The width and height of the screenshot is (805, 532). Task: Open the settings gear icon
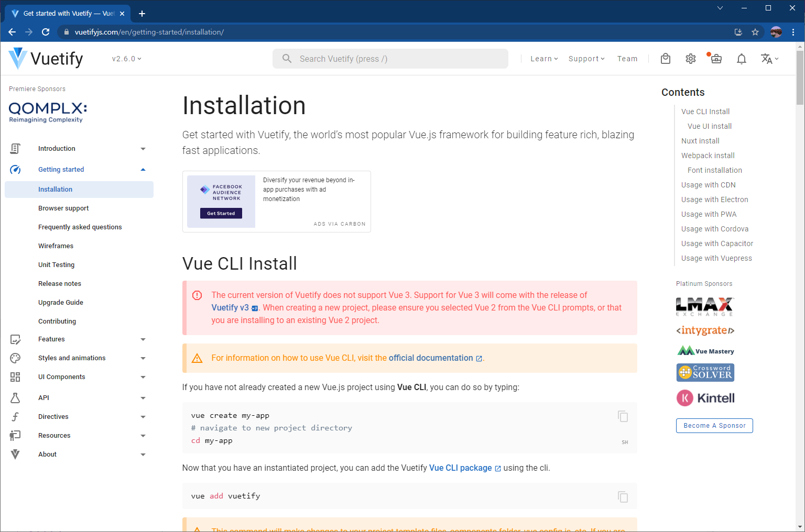tap(691, 59)
